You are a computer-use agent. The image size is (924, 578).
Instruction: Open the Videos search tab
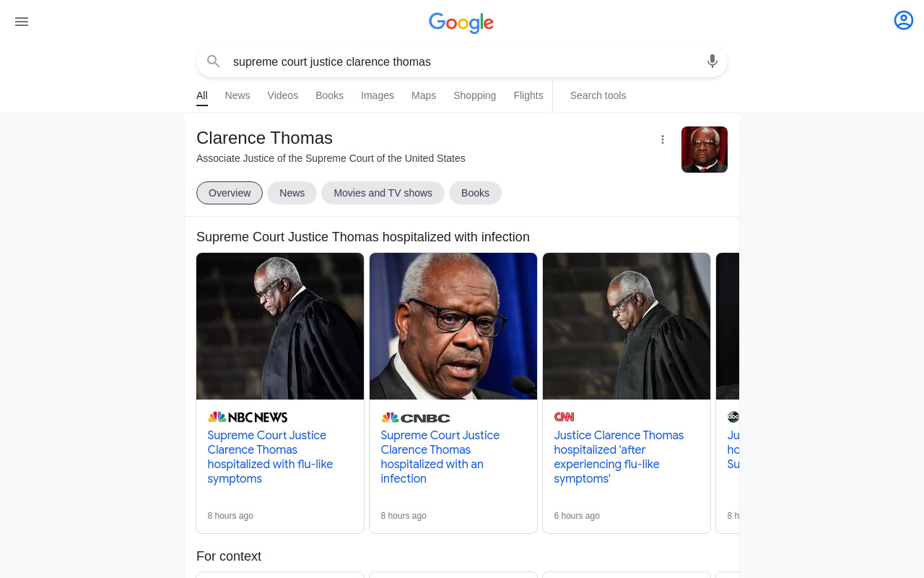click(x=283, y=95)
